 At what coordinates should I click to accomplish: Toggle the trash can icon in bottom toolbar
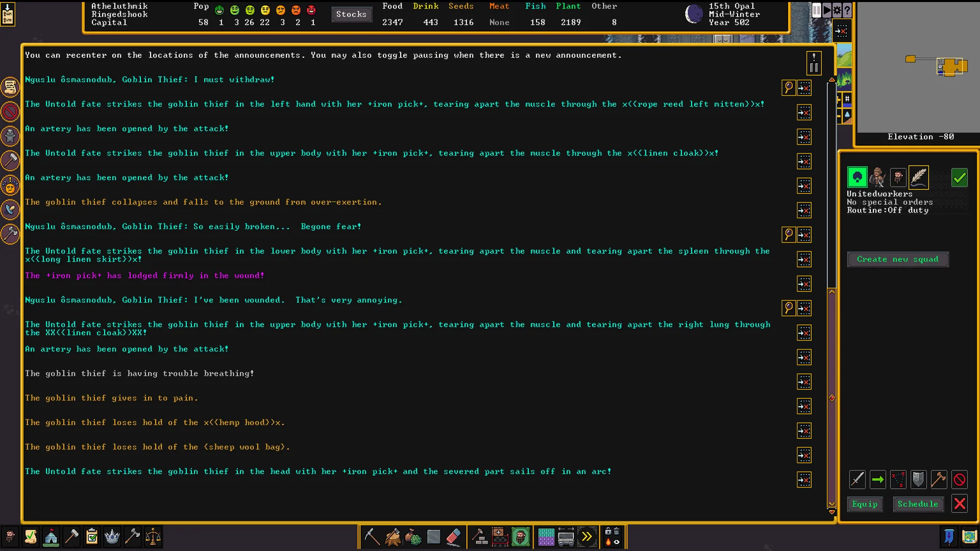(617, 532)
